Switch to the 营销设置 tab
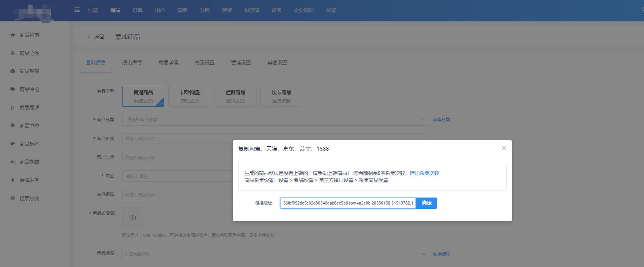 point(241,62)
